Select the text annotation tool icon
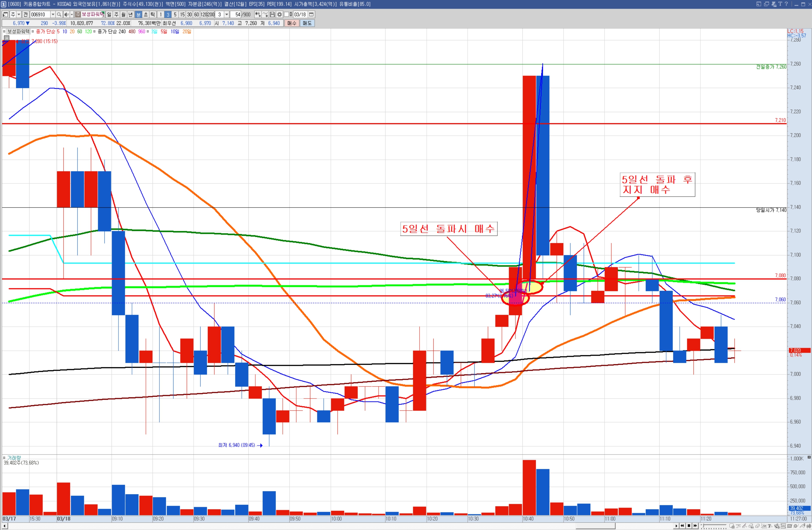This screenshot has height=530, width=812. pos(770,526)
